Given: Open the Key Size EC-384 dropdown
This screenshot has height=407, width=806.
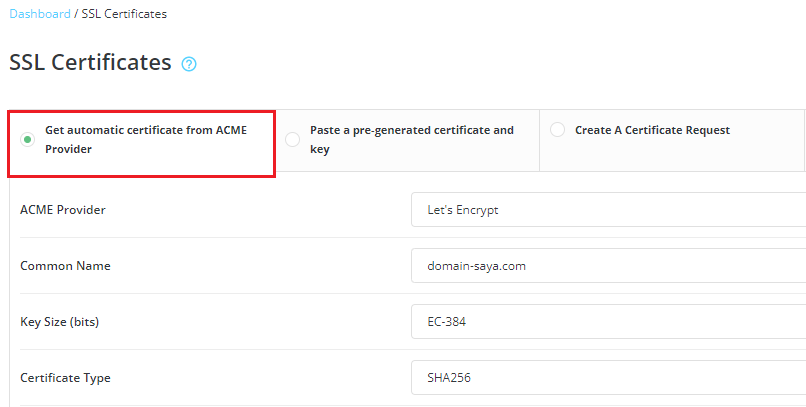Looking at the screenshot, I should pyautogui.click(x=609, y=322).
